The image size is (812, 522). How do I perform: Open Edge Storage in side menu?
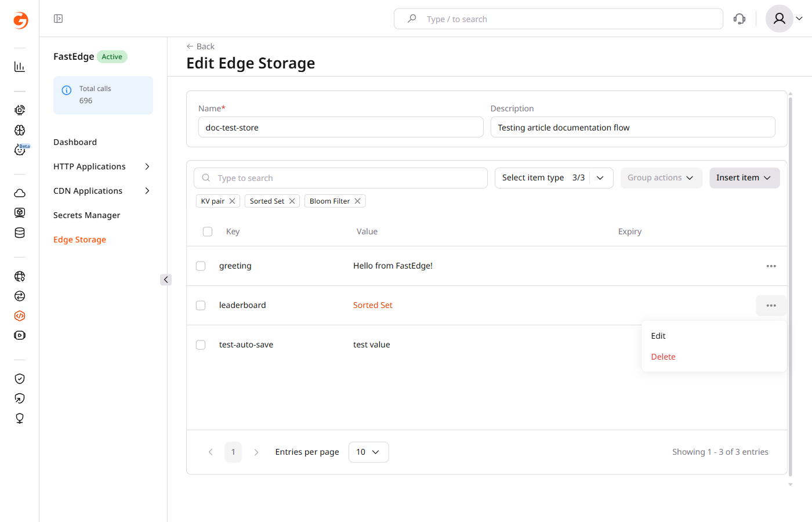click(79, 240)
